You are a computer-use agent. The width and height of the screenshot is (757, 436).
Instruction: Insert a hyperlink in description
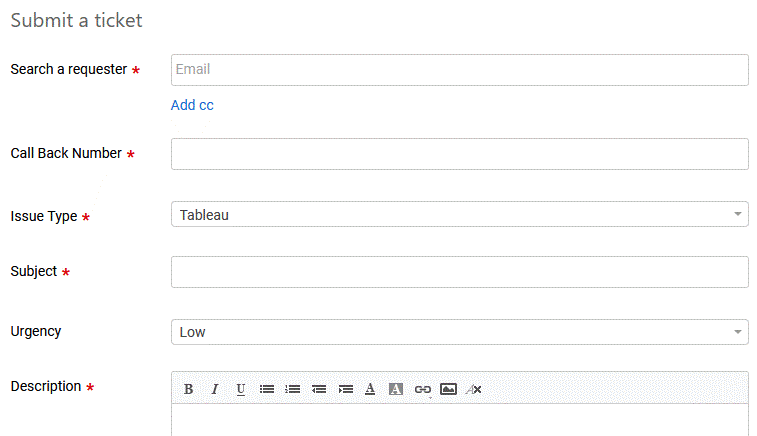pos(422,389)
